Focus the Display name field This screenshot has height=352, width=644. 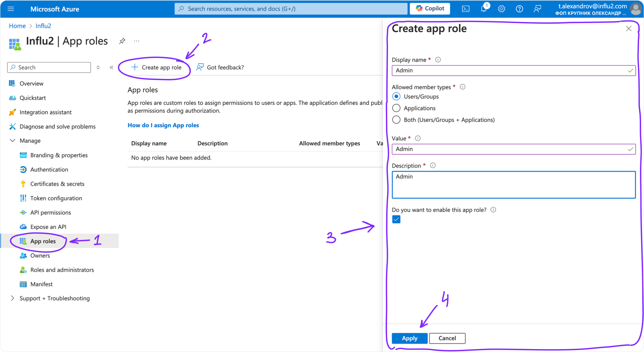click(x=513, y=70)
